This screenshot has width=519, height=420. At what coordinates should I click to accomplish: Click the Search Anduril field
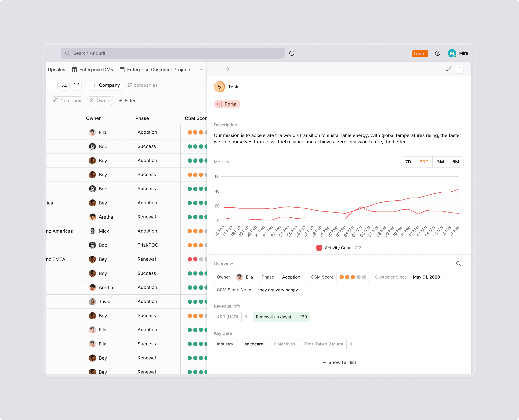(172, 53)
